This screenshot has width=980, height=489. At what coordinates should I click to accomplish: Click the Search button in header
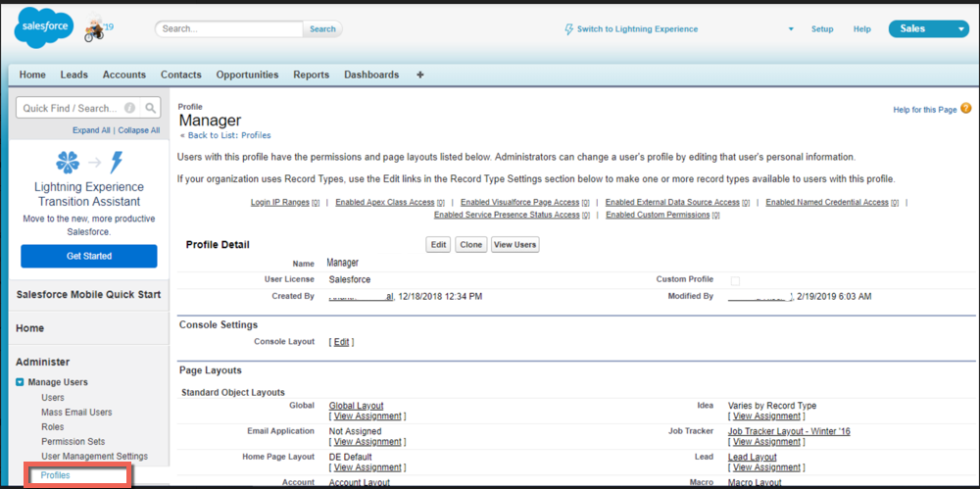pyautogui.click(x=322, y=28)
